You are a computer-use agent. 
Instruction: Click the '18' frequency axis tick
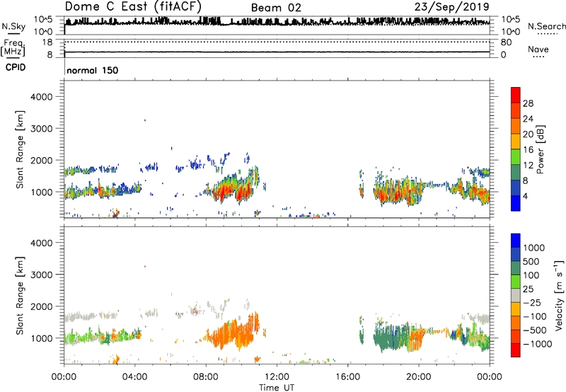[x=47, y=42]
